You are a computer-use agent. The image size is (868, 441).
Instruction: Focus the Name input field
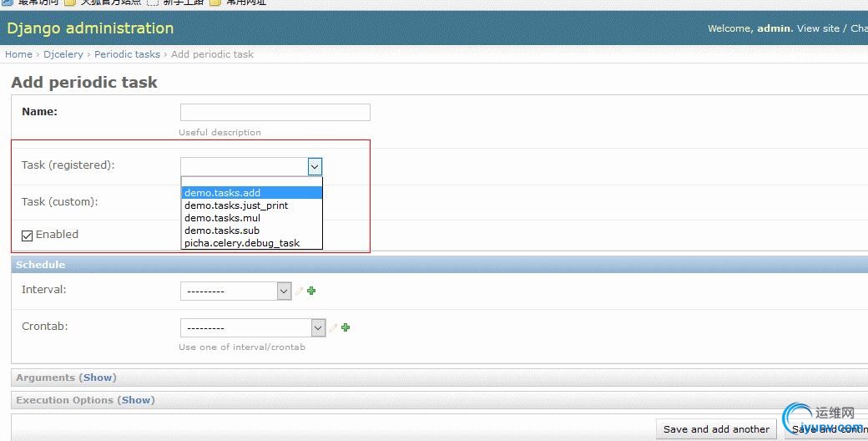pos(275,112)
